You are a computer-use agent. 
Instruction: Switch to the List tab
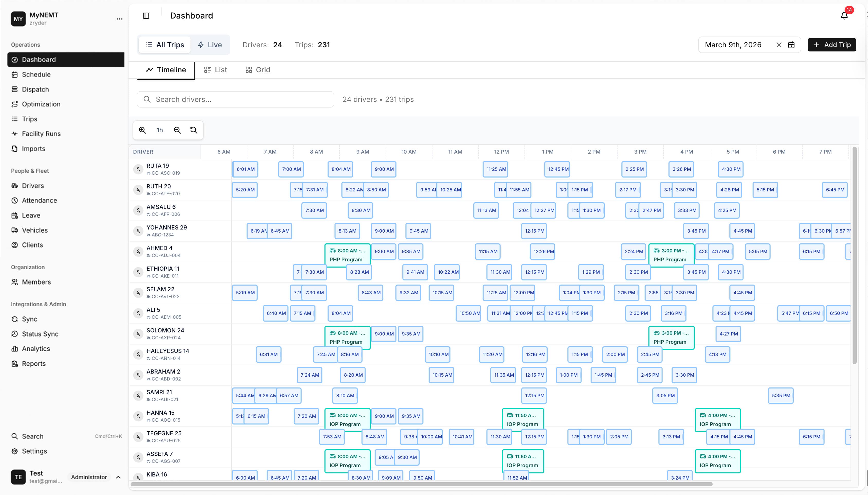click(215, 70)
